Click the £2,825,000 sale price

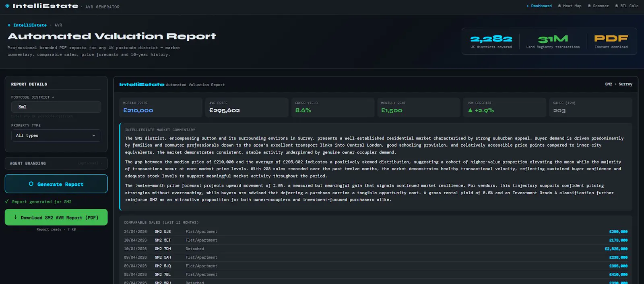(x=616, y=249)
